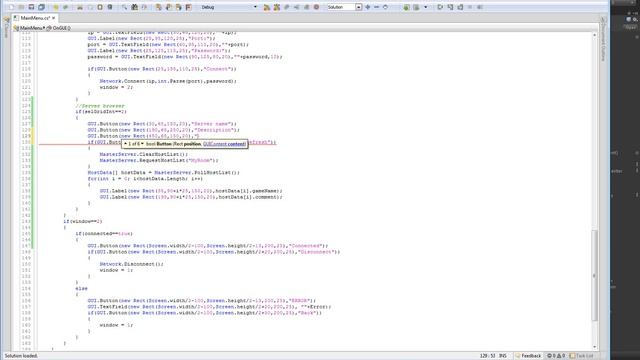The image size is (640, 360).
Task: Click the vertical scrollbar thumb
Action: (594, 276)
